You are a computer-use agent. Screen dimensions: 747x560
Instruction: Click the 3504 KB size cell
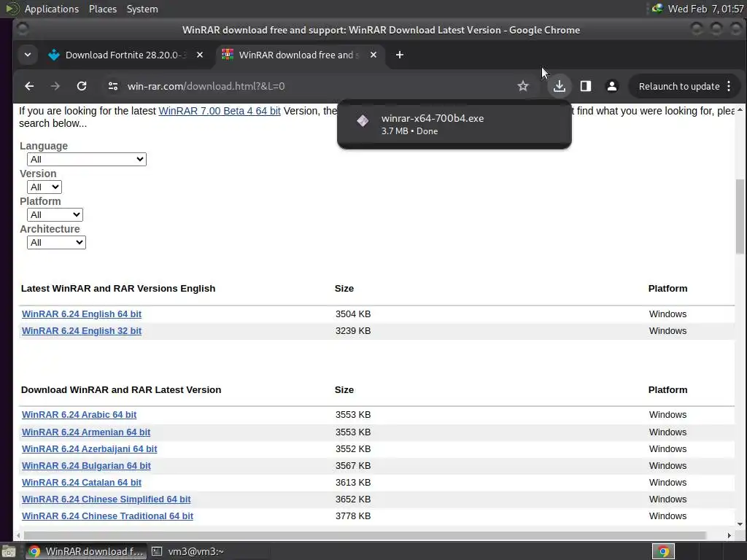tap(353, 314)
